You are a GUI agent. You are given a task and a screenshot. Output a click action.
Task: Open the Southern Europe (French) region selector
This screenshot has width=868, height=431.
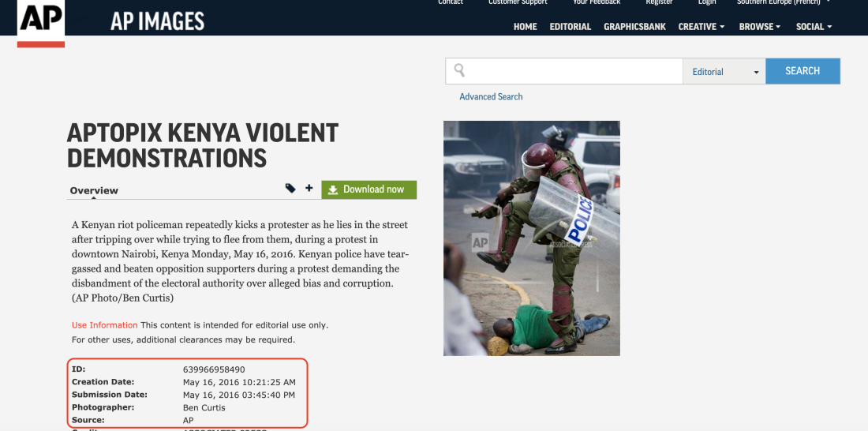784,2
